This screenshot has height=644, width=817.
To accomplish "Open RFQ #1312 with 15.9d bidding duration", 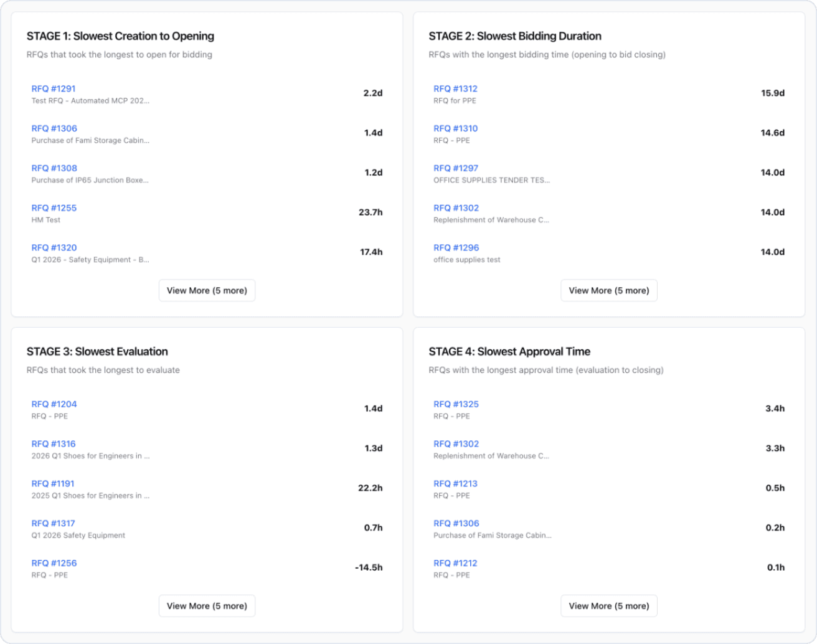I will pyautogui.click(x=455, y=88).
